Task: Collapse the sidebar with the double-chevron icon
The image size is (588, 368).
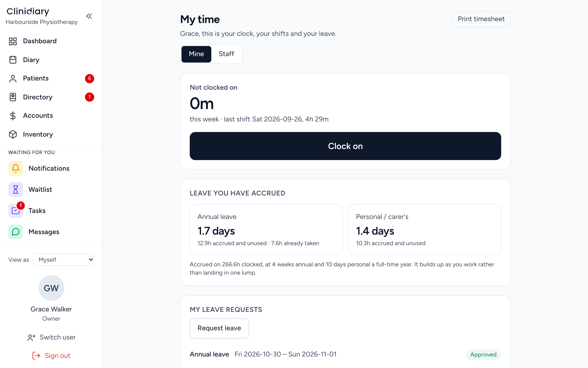Action: pyautogui.click(x=89, y=16)
